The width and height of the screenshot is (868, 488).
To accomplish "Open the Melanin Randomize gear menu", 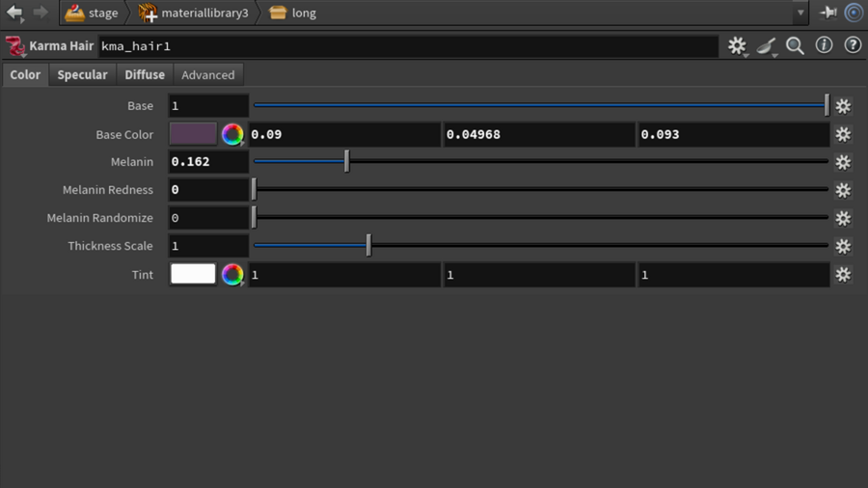I will click(x=843, y=219).
